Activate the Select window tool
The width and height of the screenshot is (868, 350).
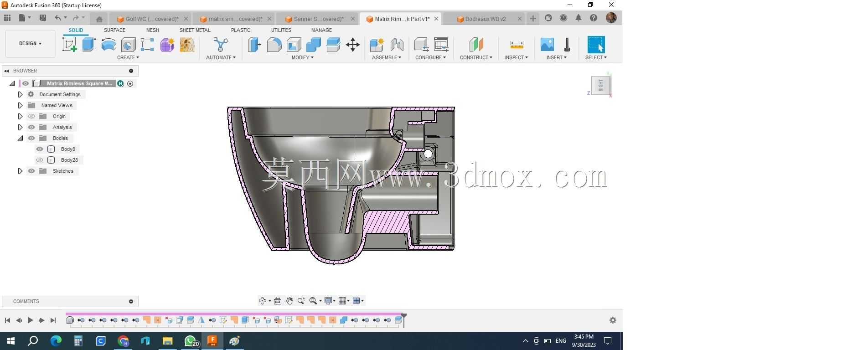click(596, 45)
